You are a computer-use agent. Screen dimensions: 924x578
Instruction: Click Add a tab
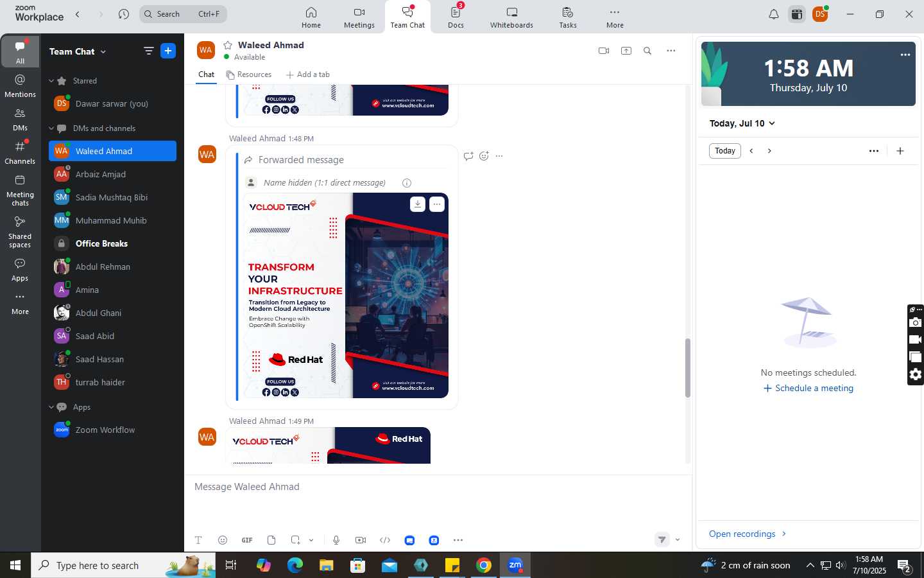[x=308, y=74]
